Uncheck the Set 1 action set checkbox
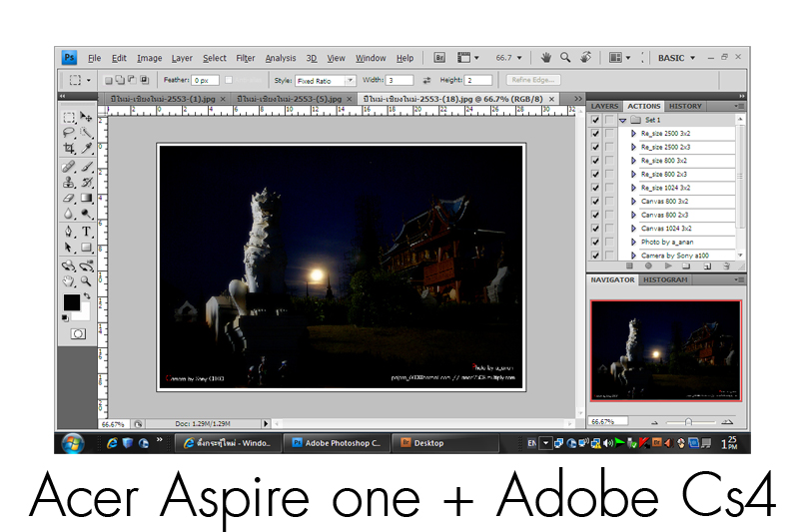This screenshot has height=532, width=799. pyautogui.click(x=595, y=120)
